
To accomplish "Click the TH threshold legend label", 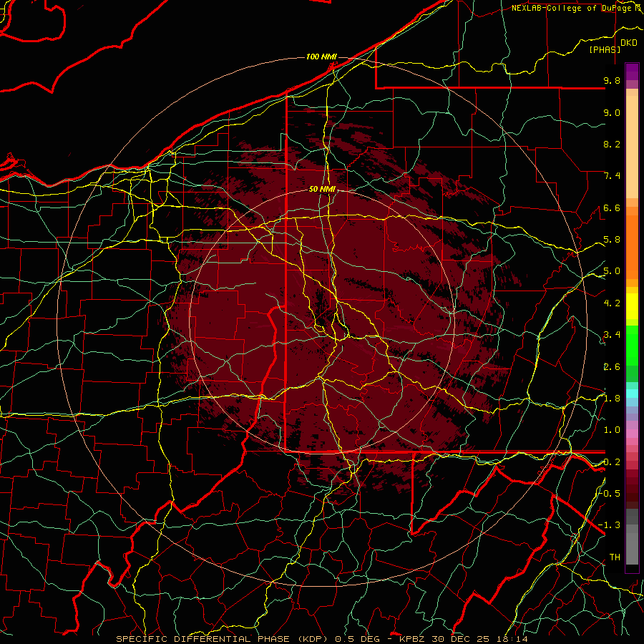I will [x=615, y=557].
